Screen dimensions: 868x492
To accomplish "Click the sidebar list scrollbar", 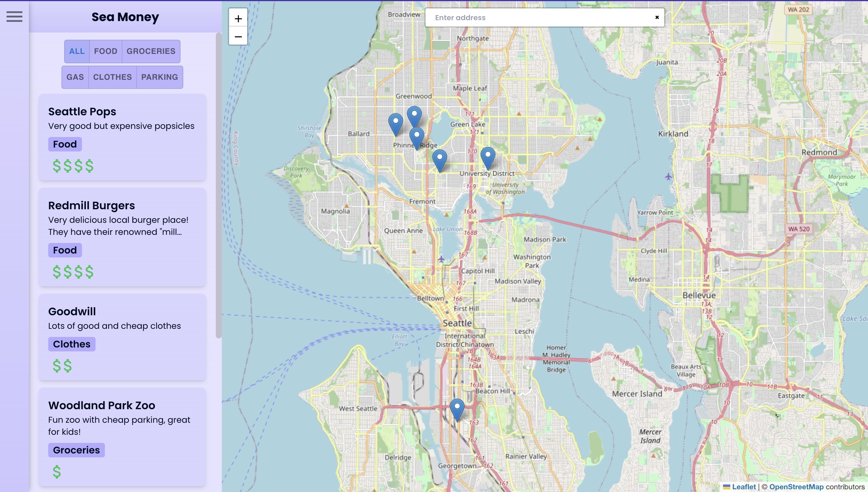I will click(x=219, y=186).
